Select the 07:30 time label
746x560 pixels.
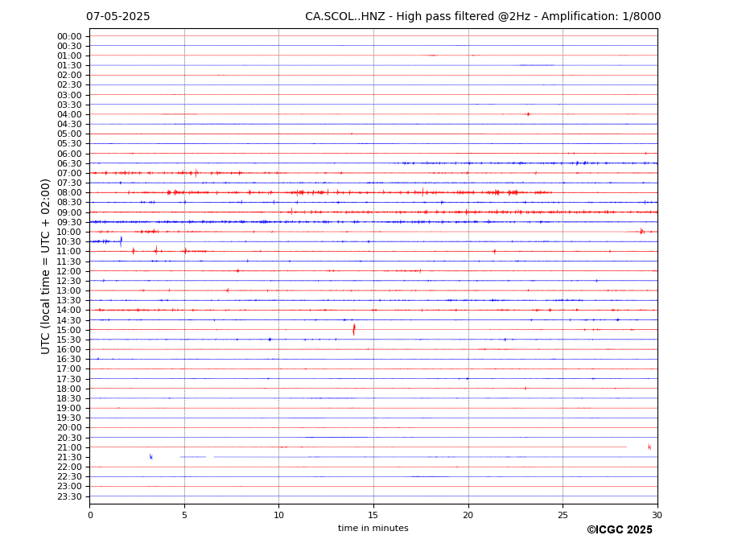click(69, 183)
